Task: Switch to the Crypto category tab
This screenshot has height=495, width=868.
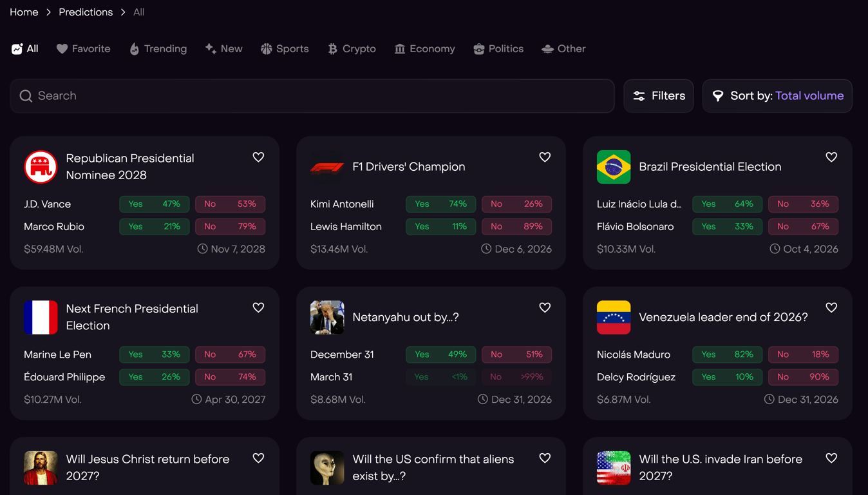Action: point(352,49)
